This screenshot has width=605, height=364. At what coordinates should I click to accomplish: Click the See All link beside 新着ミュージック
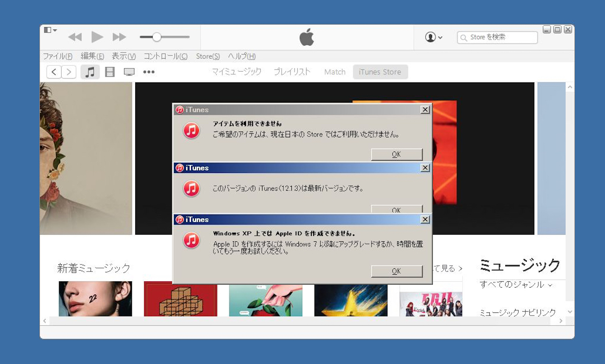(x=448, y=268)
